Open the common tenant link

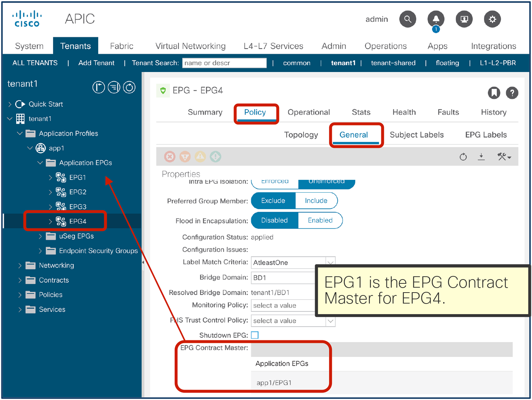(x=297, y=63)
